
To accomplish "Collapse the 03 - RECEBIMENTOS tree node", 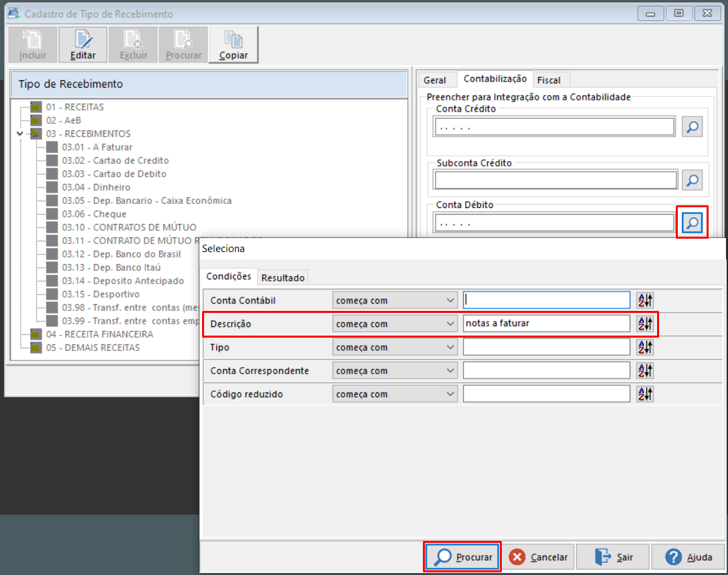I will (20, 134).
